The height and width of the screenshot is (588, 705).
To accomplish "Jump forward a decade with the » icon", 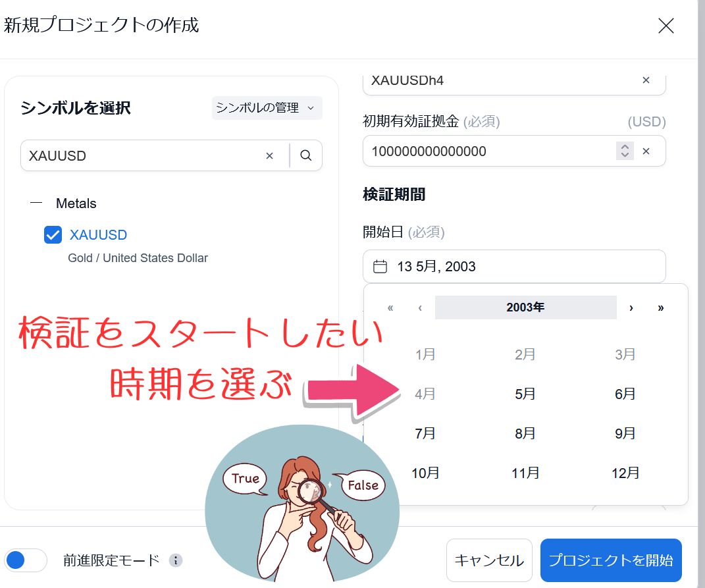I will tap(661, 307).
